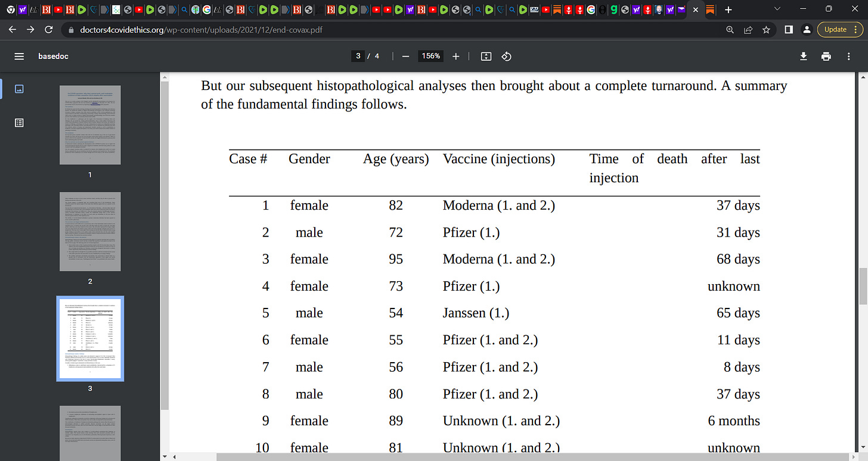Switch sidebar to thumbnail view
Image resolution: width=868 pixels, height=461 pixels.
point(19,89)
